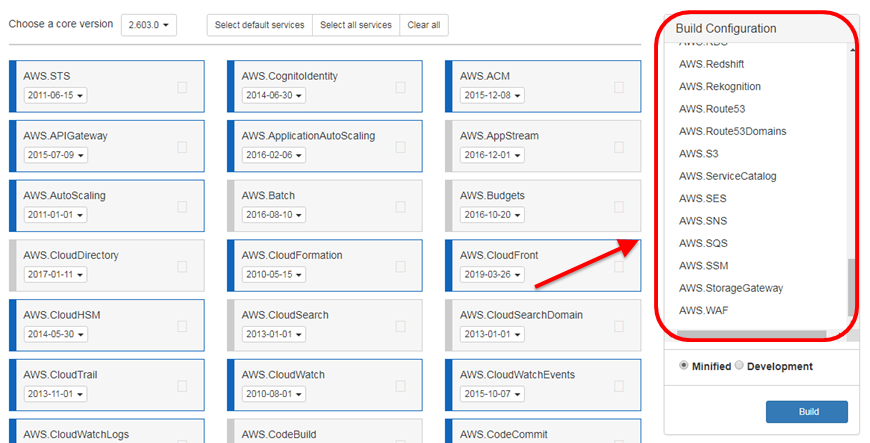Tick the AWS.CognitoIdentity checkbox

(400, 87)
